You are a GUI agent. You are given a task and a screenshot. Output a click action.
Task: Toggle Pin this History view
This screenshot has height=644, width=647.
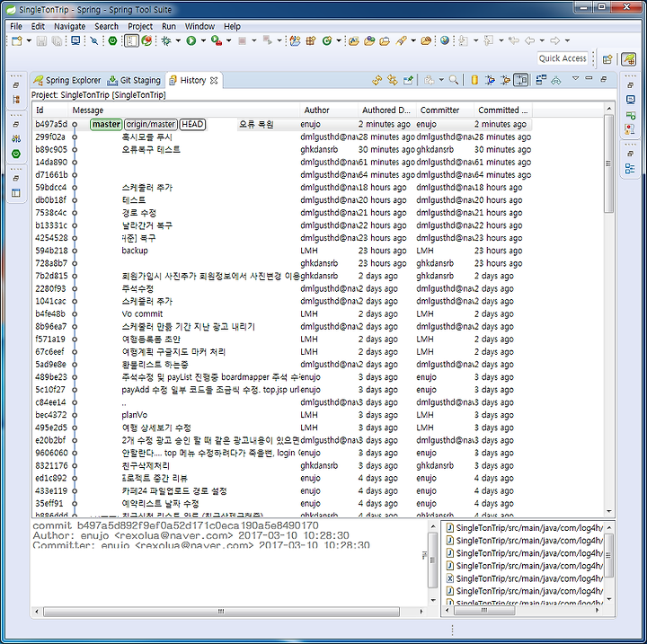(408, 81)
